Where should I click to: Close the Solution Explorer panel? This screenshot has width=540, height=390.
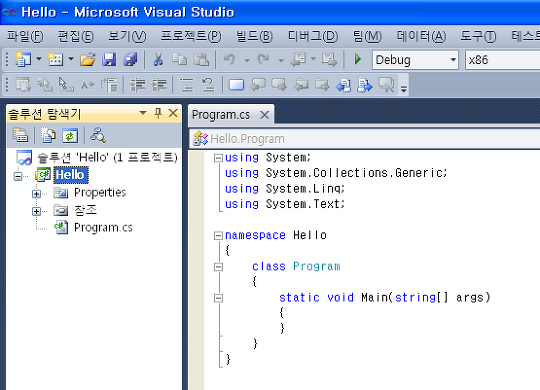tap(173, 113)
